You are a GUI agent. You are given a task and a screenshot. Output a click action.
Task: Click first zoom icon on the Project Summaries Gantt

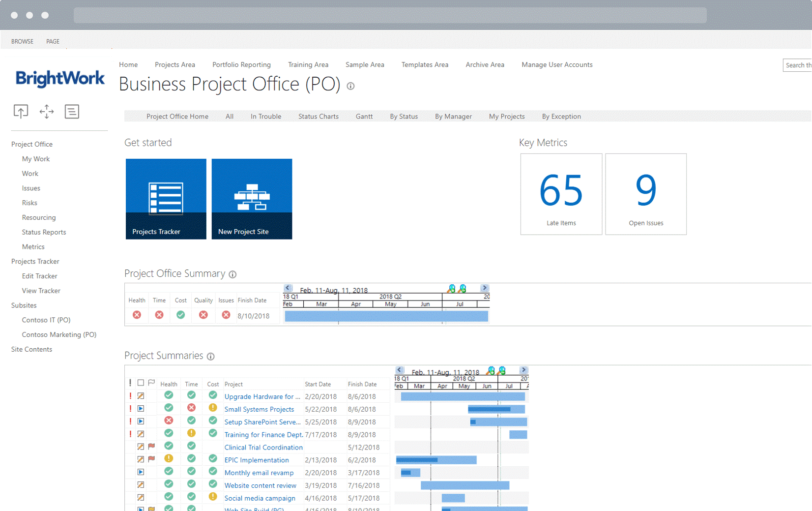491,370
